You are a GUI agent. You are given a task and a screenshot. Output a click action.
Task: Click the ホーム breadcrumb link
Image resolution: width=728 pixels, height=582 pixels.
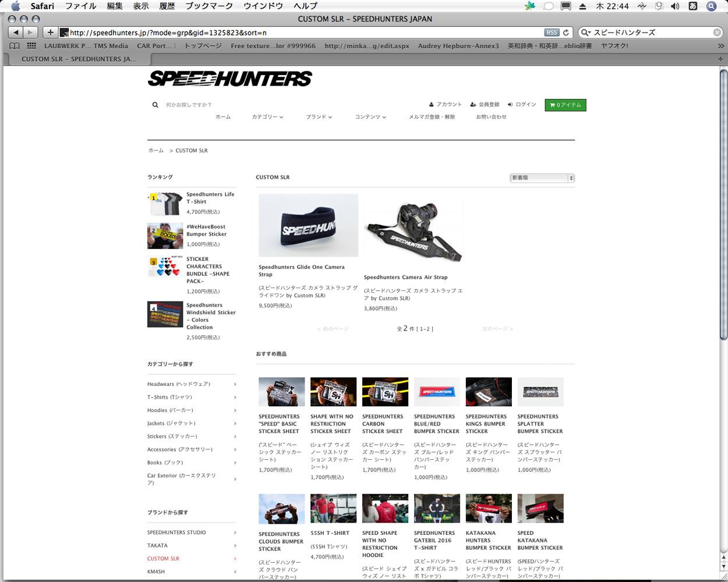point(156,151)
